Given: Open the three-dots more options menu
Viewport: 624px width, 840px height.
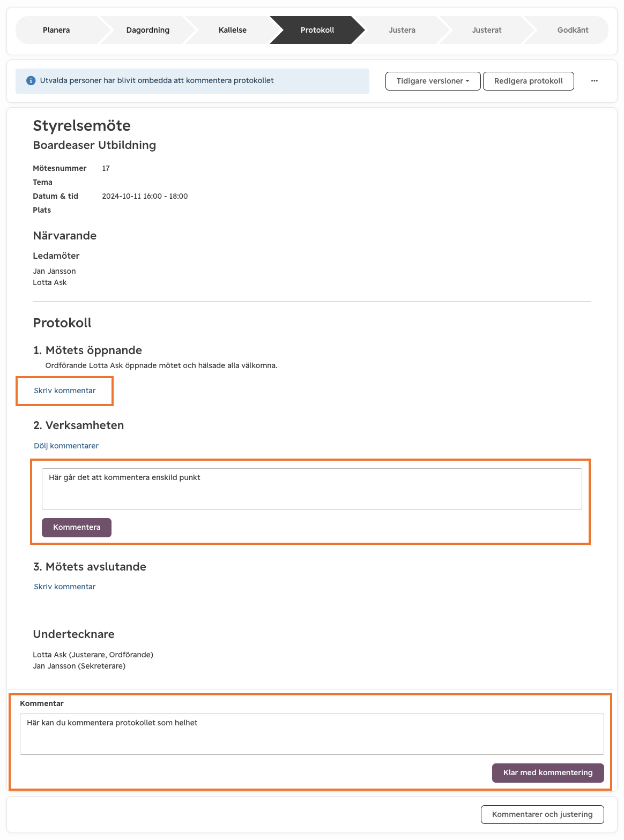Looking at the screenshot, I should [595, 81].
